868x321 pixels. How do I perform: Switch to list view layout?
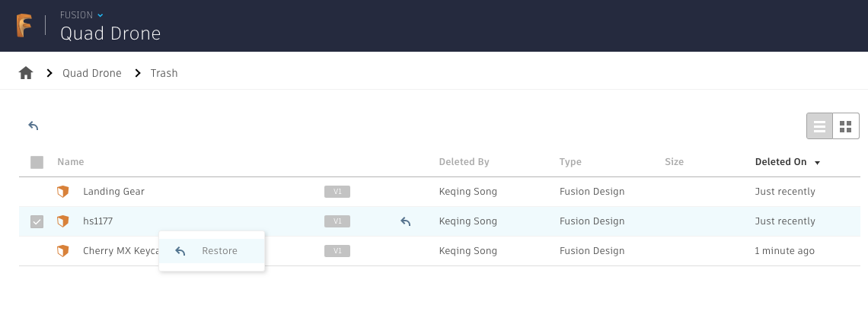click(x=820, y=126)
